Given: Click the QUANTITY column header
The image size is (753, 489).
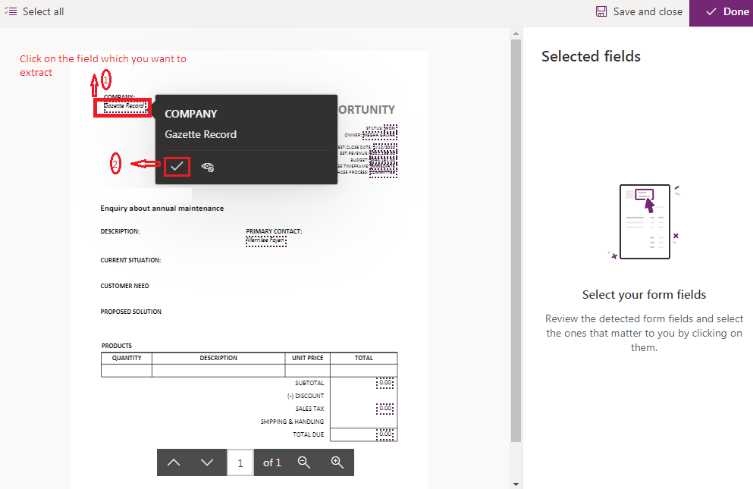Looking at the screenshot, I should pyautogui.click(x=127, y=358).
